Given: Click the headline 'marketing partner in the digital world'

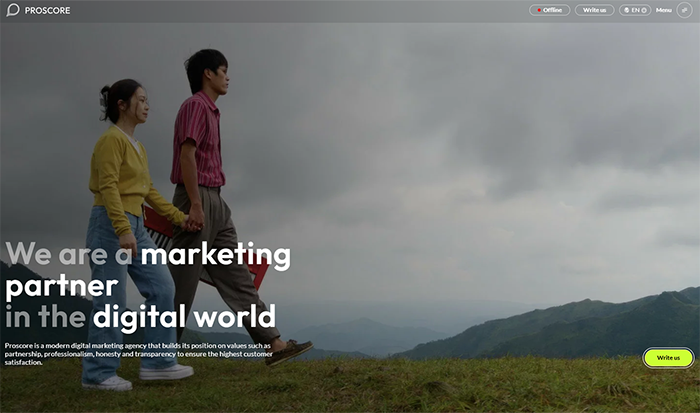Looking at the screenshot, I should [x=148, y=286].
